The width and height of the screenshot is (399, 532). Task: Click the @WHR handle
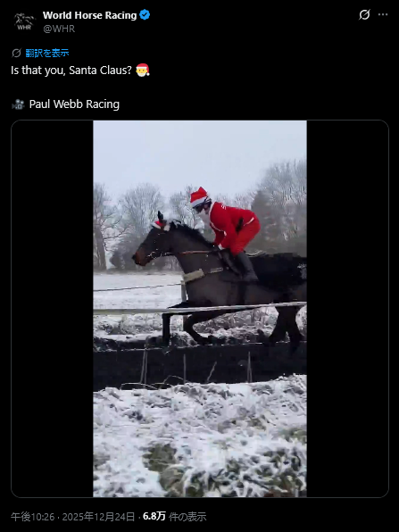59,29
